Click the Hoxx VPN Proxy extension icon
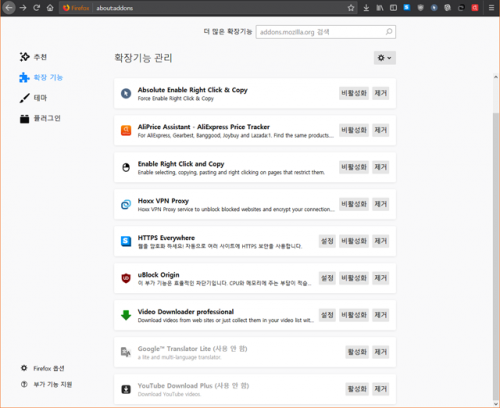This screenshot has height=408, width=500. (x=126, y=204)
